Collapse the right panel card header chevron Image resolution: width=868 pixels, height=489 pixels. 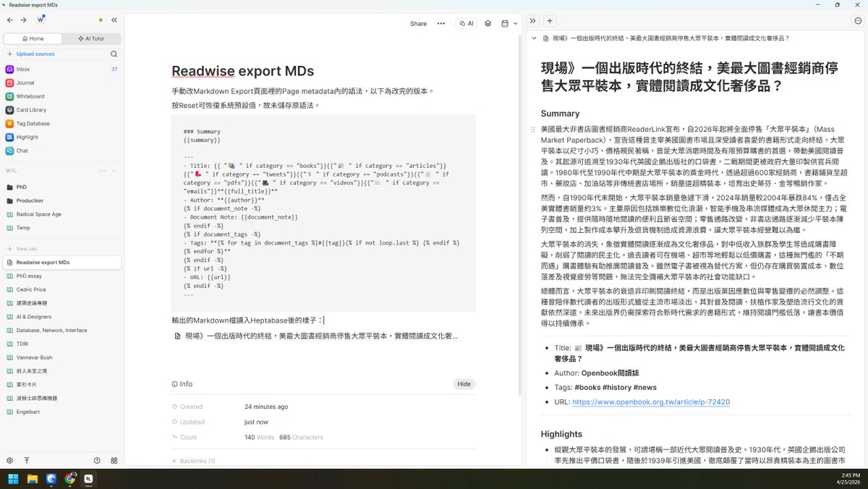click(534, 38)
